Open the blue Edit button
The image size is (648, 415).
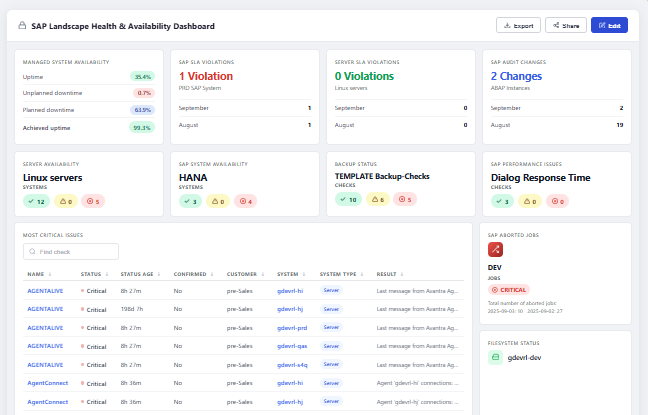click(609, 25)
